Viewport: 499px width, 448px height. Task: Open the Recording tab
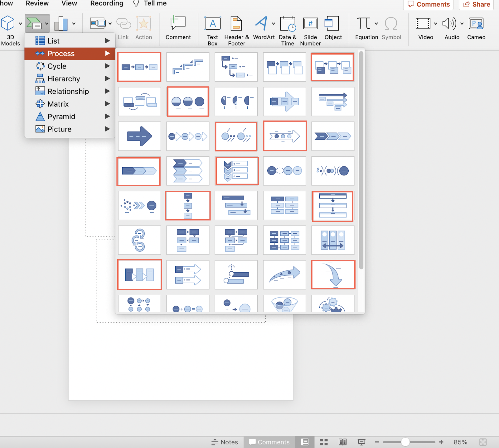click(106, 3)
